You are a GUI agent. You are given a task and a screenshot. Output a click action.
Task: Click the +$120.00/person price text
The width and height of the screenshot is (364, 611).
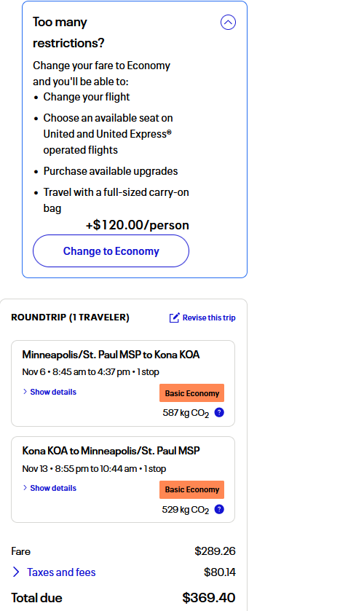pyautogui.click(x=137, y=225)
